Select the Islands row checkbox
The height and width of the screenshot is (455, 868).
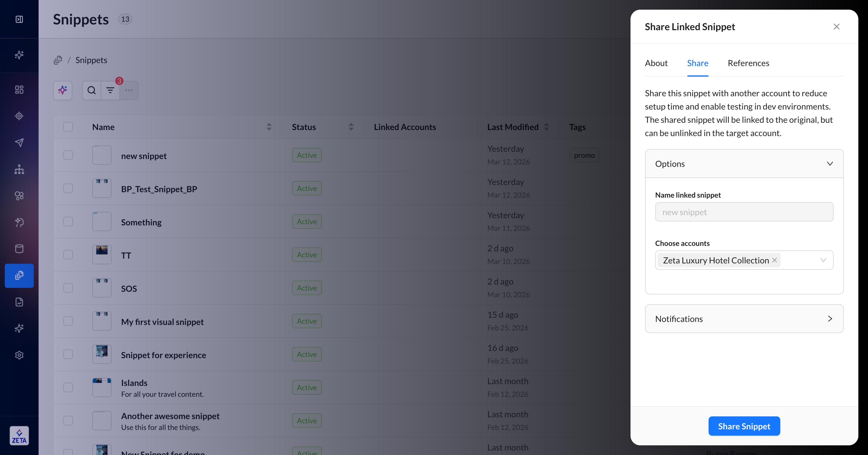pyautogui.click(x=68, y=387)
